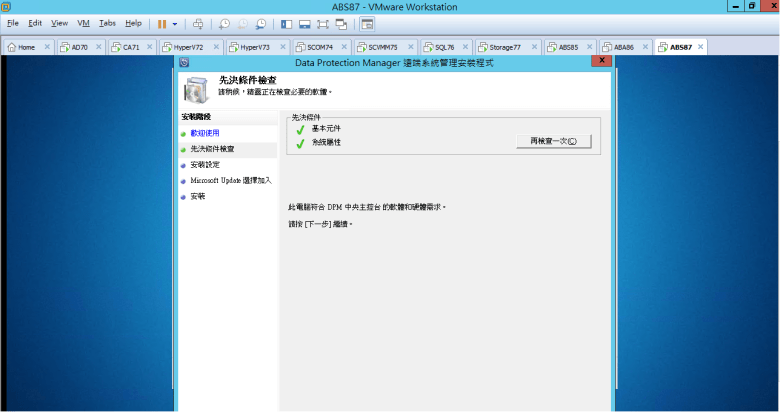Click the console view icon in toolbar
Image resolution: width=780 pixels, height=412 pixels.
(x=367, y=23)
